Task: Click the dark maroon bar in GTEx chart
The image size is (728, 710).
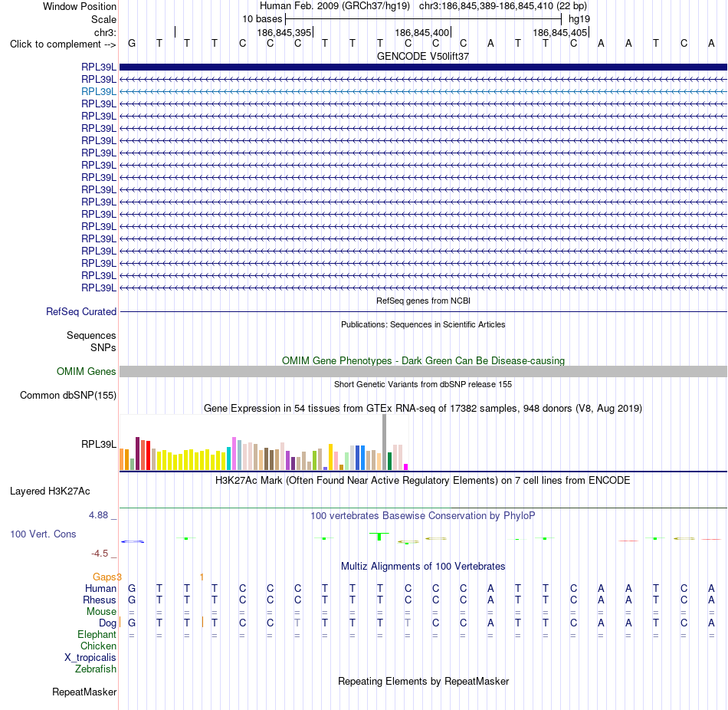Action: (137, 453)
